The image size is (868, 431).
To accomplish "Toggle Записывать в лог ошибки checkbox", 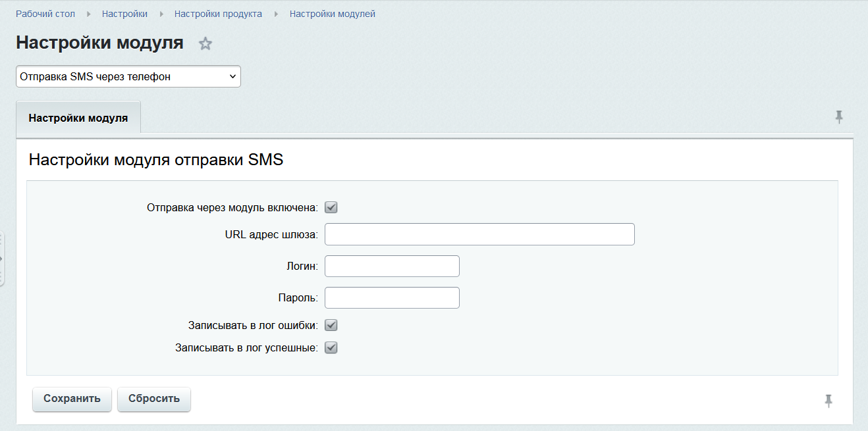I will click(331, 325).
